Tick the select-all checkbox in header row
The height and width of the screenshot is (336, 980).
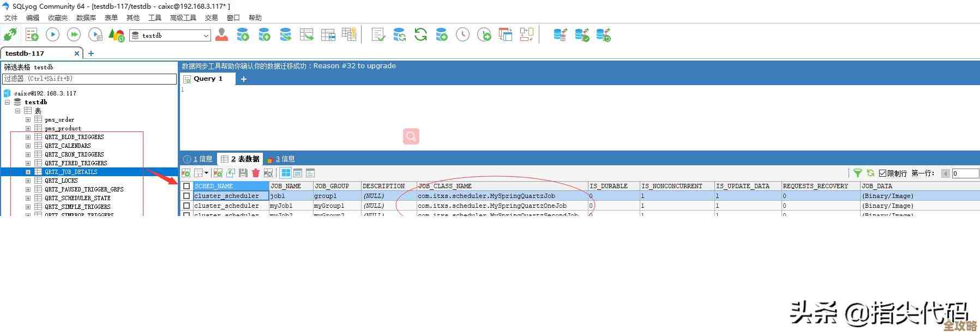point(187,186)
